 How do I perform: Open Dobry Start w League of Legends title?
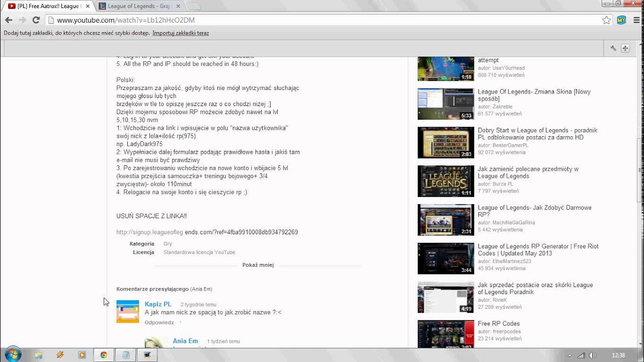(x=537, y=134)
